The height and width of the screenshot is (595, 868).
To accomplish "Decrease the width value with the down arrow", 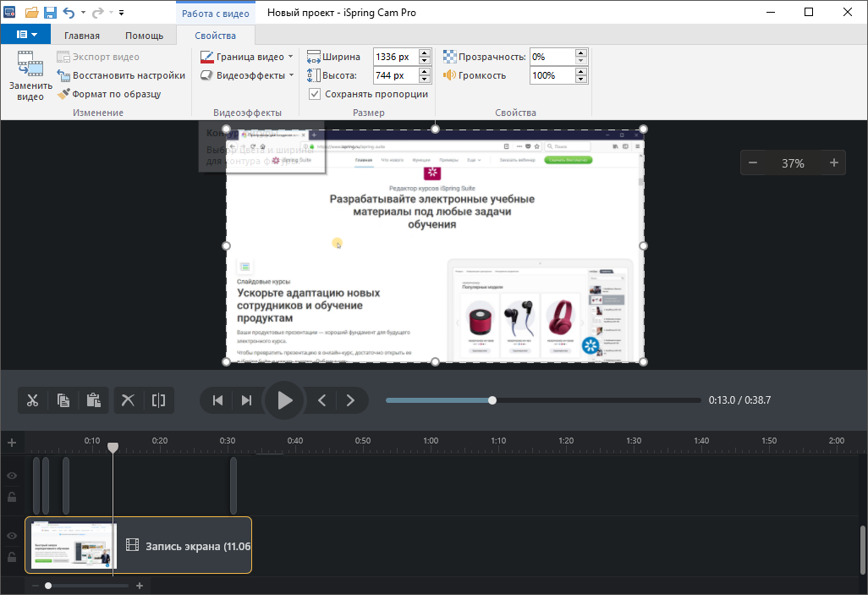I will click(425, 60).
